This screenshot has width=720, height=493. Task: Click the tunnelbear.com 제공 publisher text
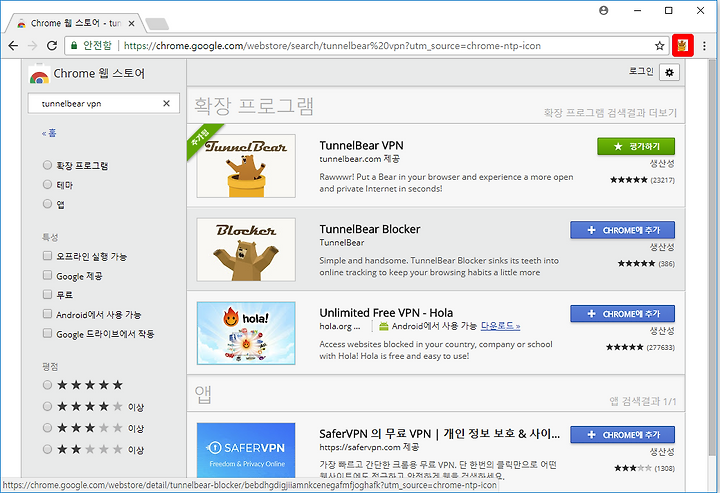point(360,159)
